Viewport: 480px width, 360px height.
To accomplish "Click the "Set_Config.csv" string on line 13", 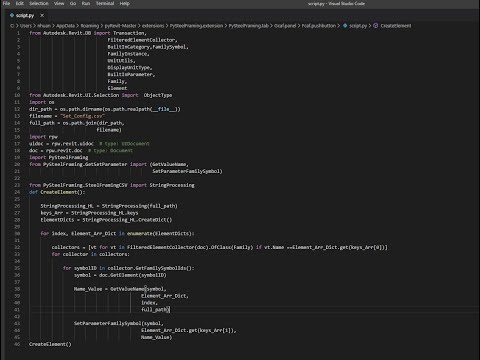I will tap(82, 116).
